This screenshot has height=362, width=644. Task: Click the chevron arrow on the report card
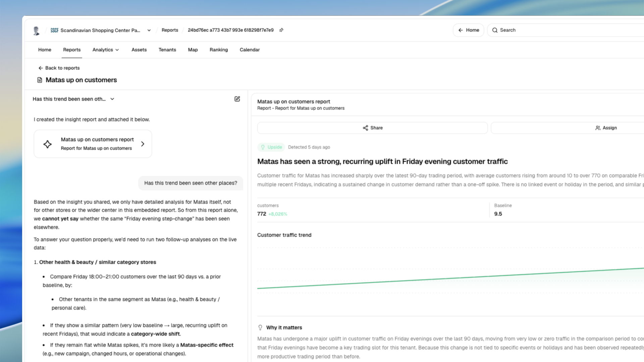pyautogui.click(x=143, y=144)
